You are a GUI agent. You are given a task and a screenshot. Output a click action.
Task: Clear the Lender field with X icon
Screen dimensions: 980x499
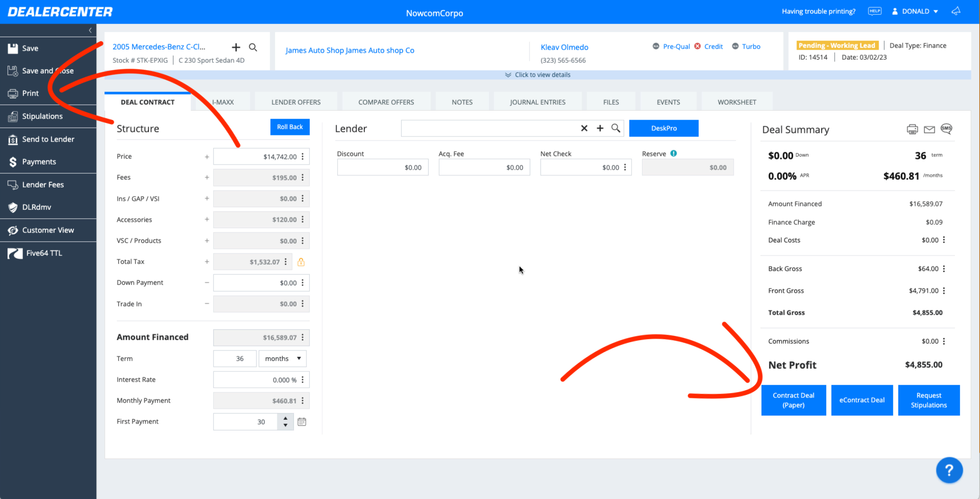click(x=584, y=128)
